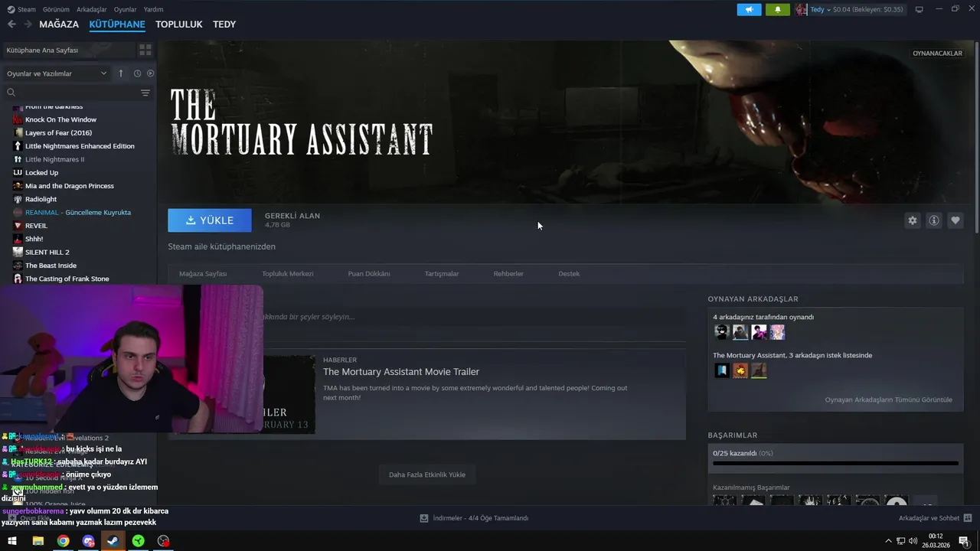Switch to KÜTÜPHANE tab
This screenshot has width=980, height=551.
pos(117,24)
